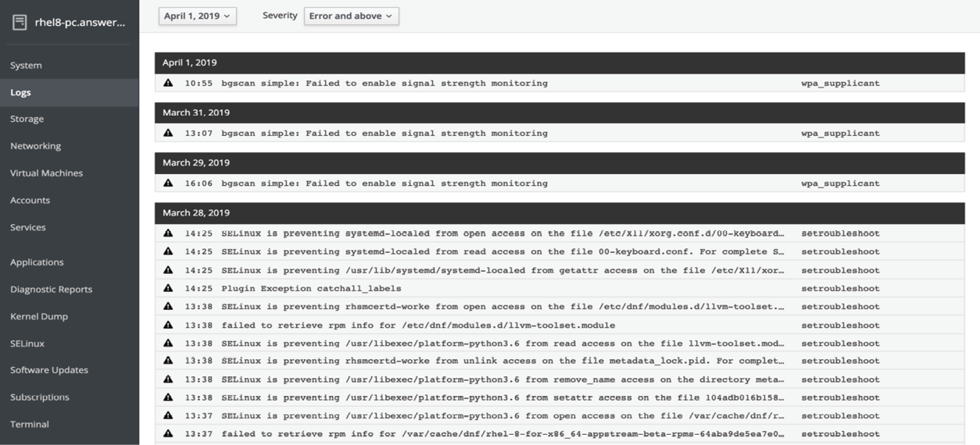Open the Storage page in sidebar
Image resolution: width=980 pixels, height=445 pixels.
coord(27,119)
